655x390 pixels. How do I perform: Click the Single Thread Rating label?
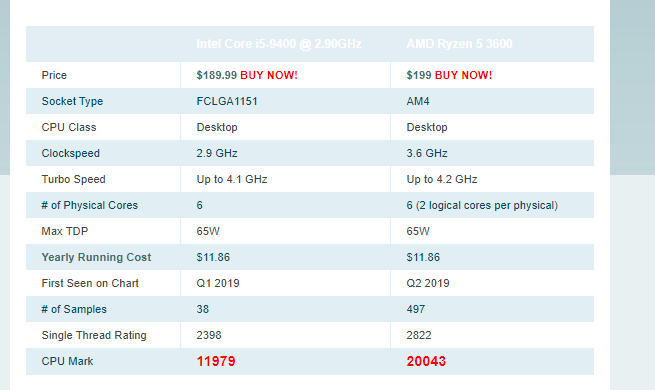[94, 335]
